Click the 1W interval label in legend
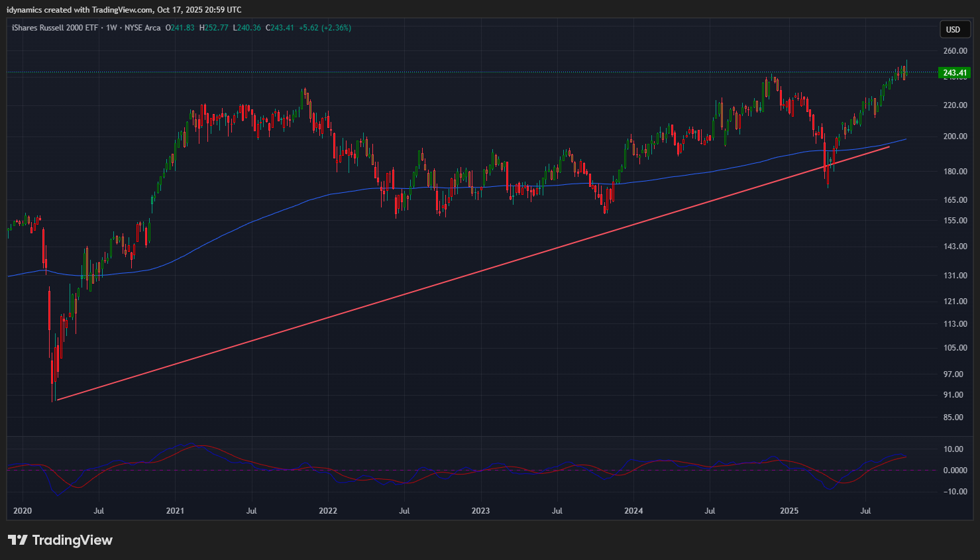Screen dimensions: 980x560 click(111, 28)
